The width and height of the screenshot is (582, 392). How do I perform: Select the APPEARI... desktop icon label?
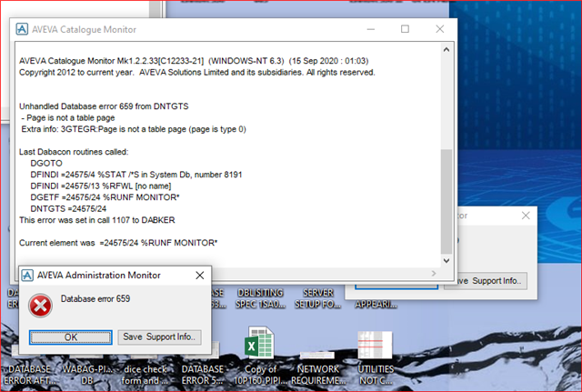[x=376, y=305]
